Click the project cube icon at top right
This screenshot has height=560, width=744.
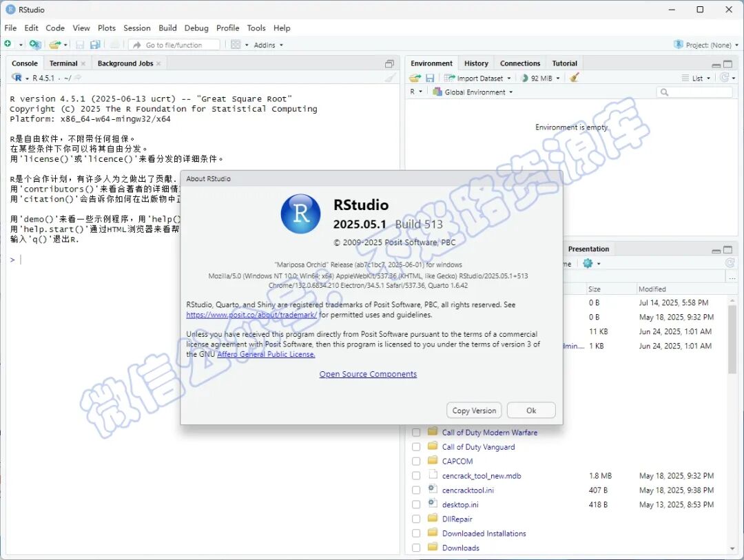click(x=678, y=44)
